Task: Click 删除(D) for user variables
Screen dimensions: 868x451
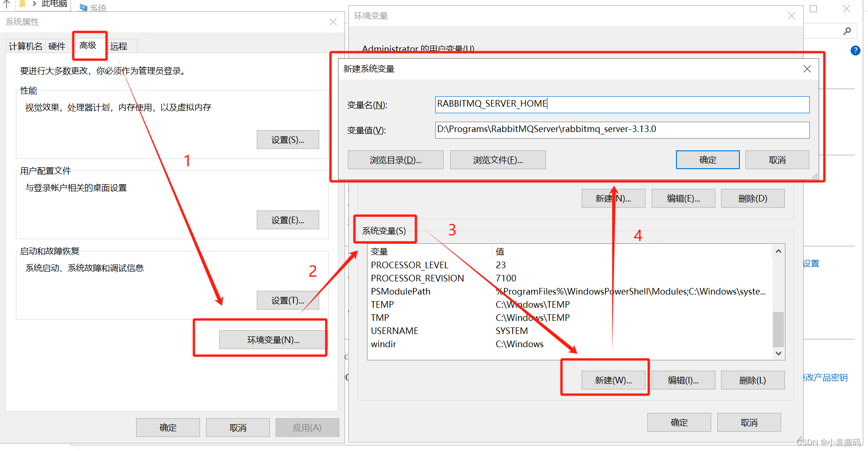Action: point(753,198)
